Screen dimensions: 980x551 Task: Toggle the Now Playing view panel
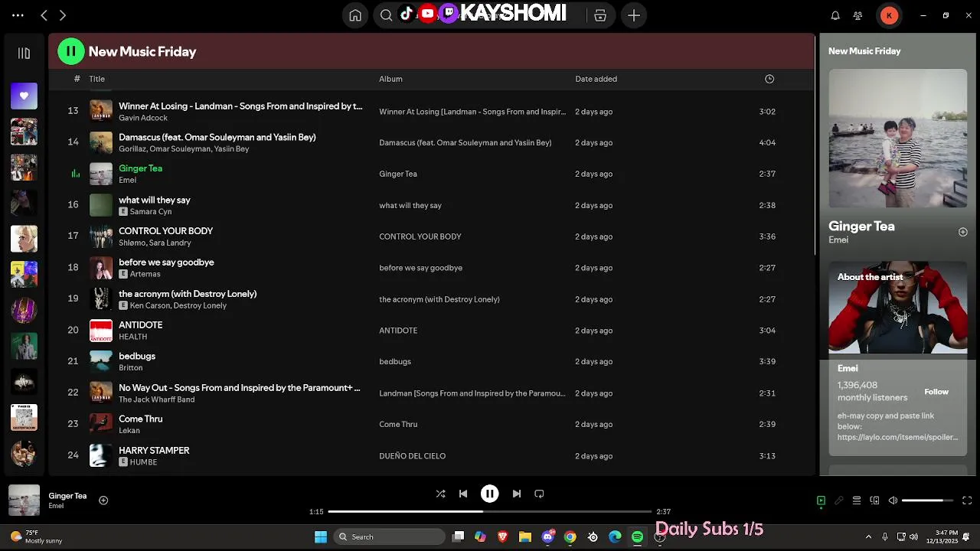click(821, 500)
